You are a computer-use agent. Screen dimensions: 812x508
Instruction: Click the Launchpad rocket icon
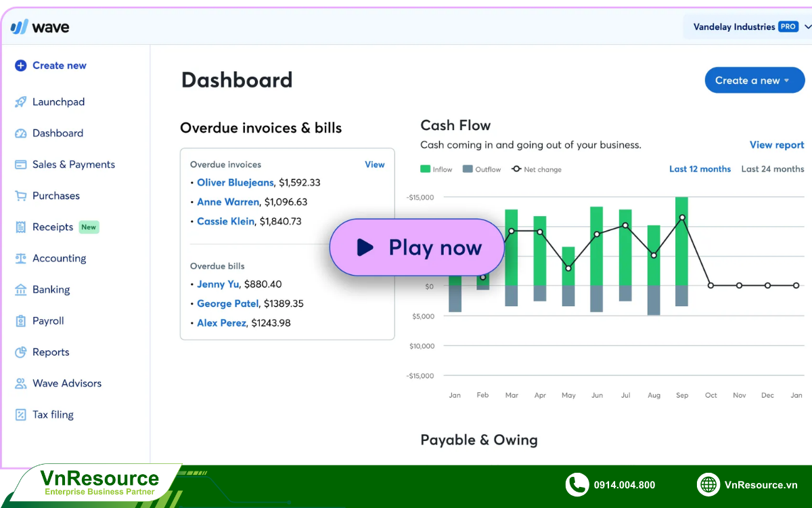click(x=20, y=102)
